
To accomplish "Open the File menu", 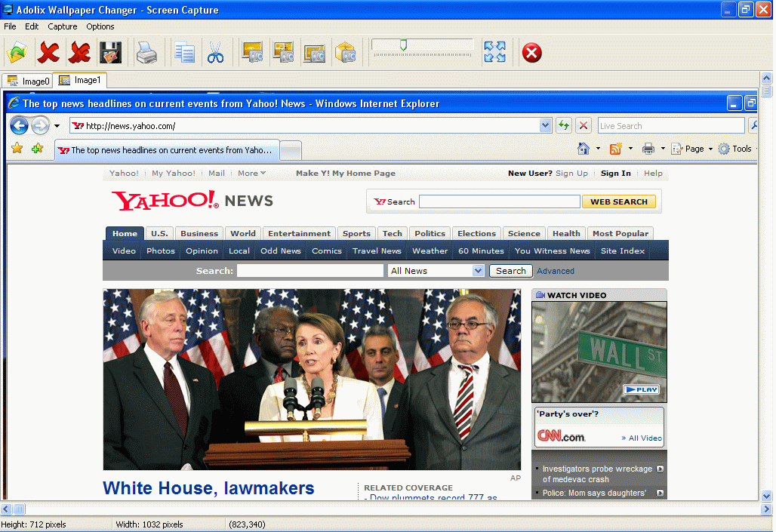I will tap(10, 26).
